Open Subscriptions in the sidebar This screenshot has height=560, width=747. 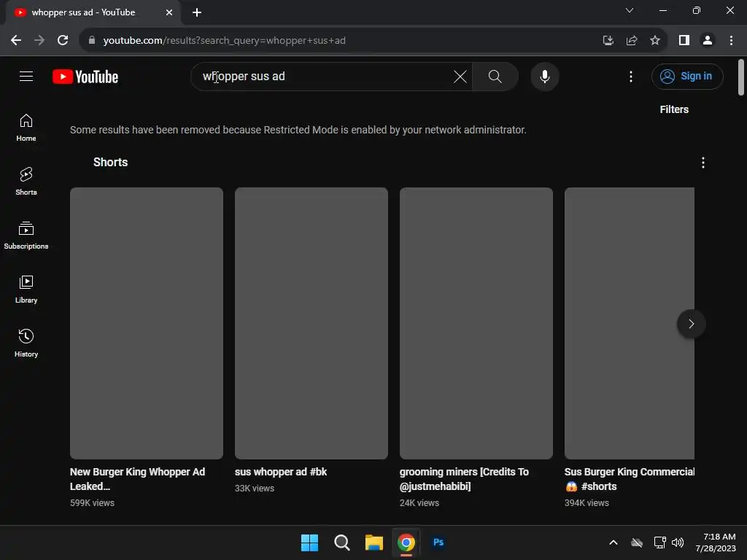[x=26, y=236]
